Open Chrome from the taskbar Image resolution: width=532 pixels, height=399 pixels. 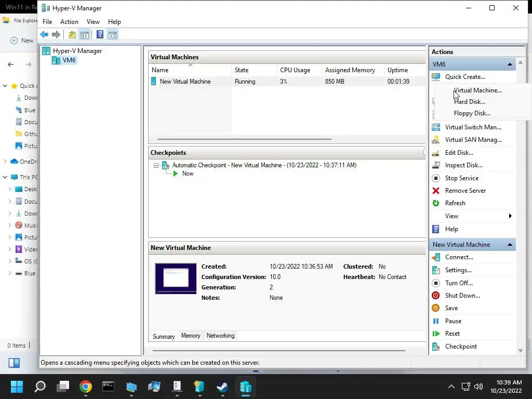86,387
